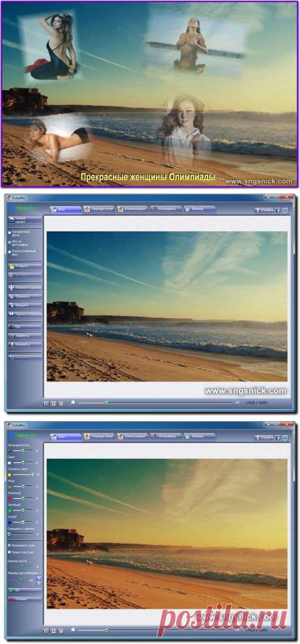Click brush size stepper arrows in lower window
Screen dimensions: 300x644
(39, 580)
